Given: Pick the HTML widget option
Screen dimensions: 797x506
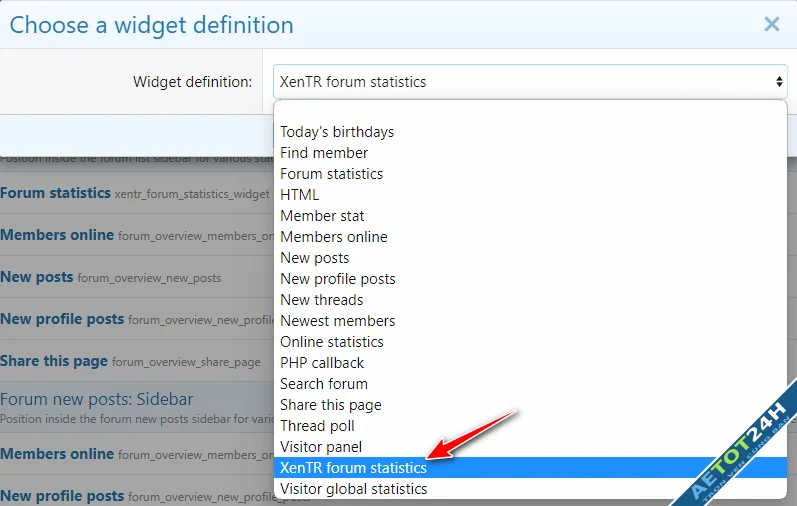Looking at the screenshot, I should click(300, 195).
